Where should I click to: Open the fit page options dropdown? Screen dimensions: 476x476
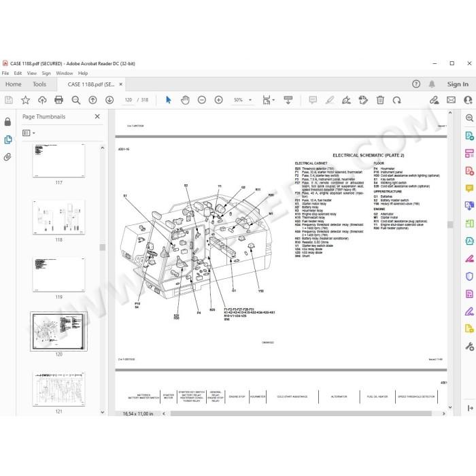[269, 100]
